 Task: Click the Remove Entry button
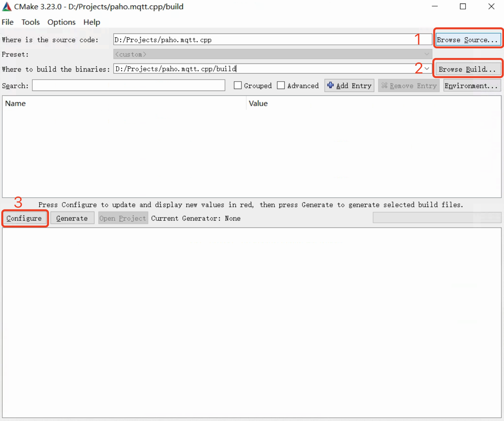point(409,85)
